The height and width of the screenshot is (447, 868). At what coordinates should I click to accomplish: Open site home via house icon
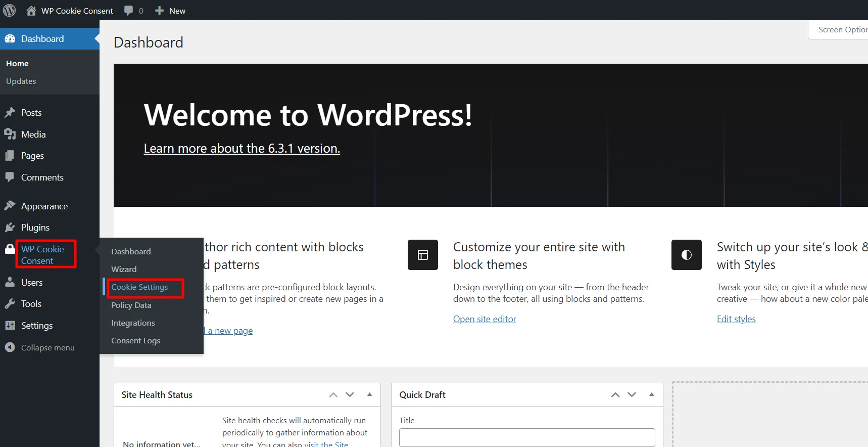coord(31,11)
